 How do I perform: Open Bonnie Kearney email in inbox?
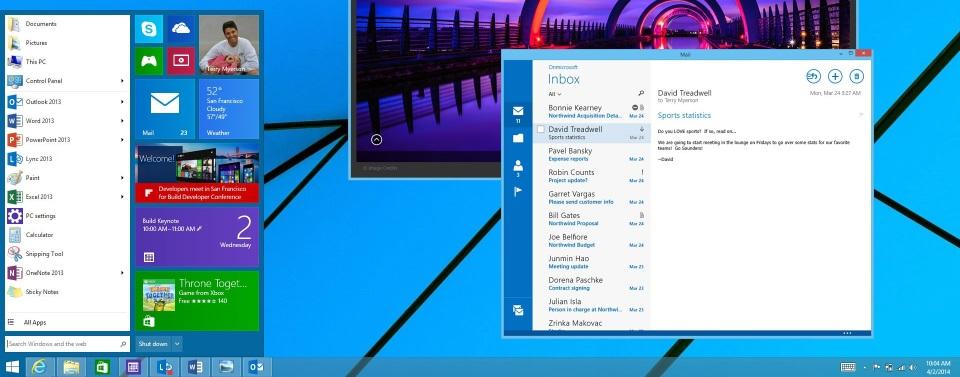(591, 111)
